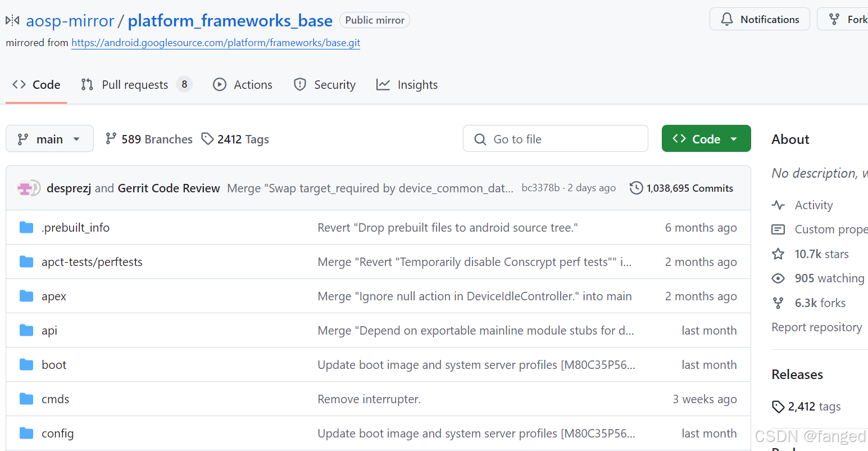Click the tag icon beside 2,412 tags
The height and width of the screenshot is (451, 868).
point(778,407)
